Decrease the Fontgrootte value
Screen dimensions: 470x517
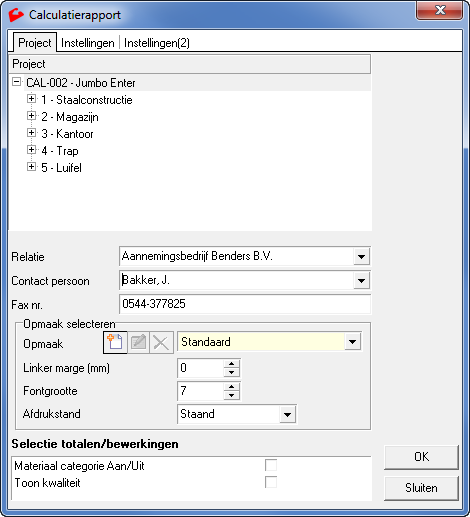pos(232,395)
